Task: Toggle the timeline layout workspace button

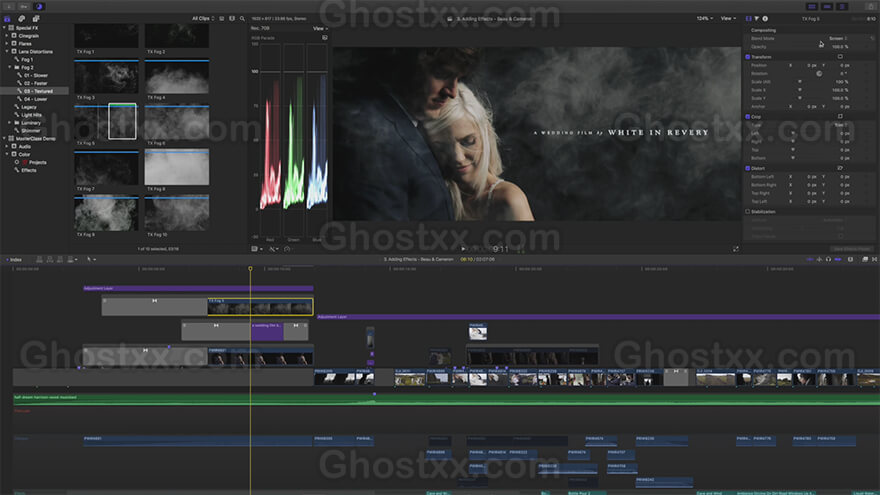Action: (x=827, y=7)
